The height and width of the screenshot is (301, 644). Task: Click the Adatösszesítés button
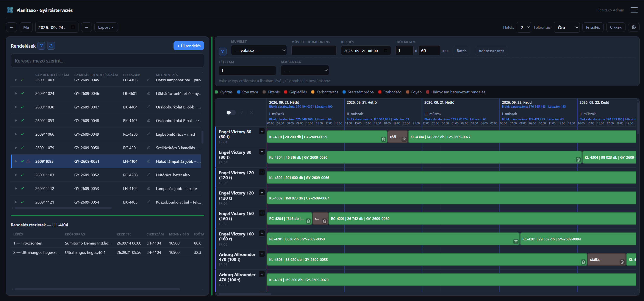coord(491,51)
